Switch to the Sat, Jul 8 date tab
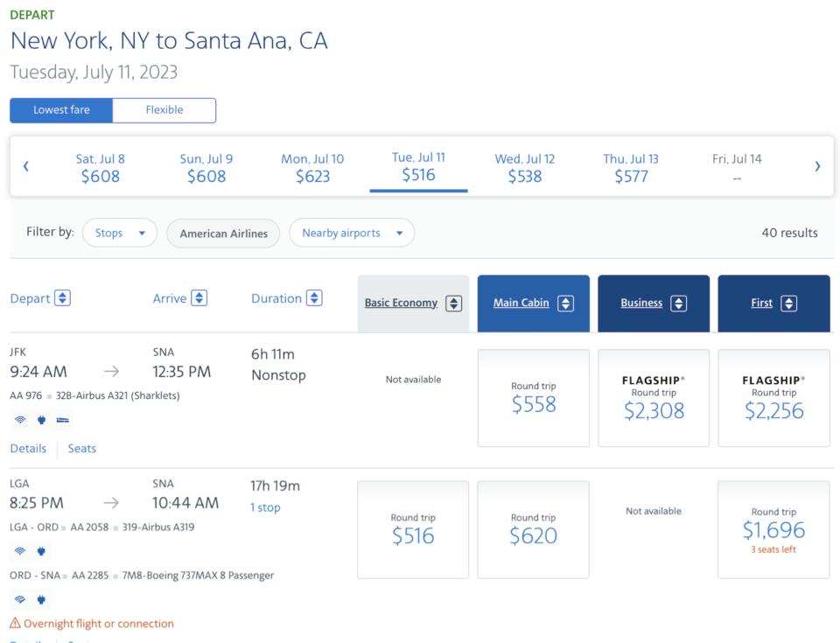The image size is (840, 643). tap(100, 165)
